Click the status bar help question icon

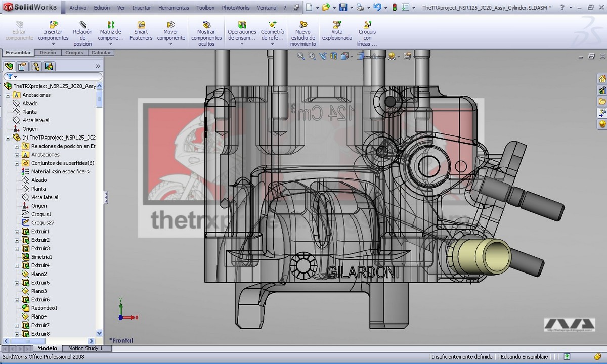[567, 357]
